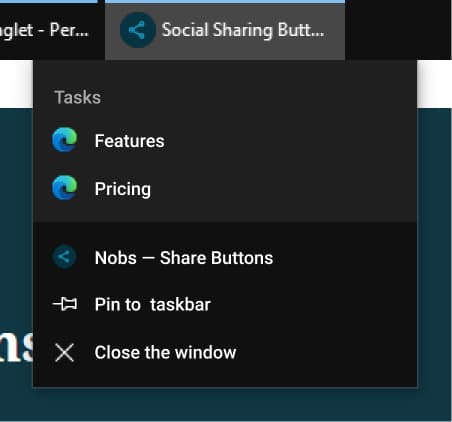Open the Pricing task
Viewport: 452px width, 422px height.
225,188
